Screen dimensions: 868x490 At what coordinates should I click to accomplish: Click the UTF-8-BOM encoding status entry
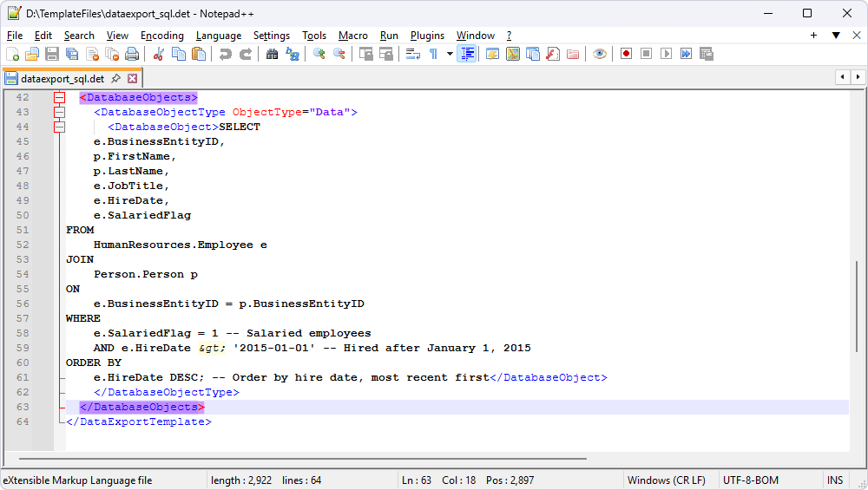(751, 480)
